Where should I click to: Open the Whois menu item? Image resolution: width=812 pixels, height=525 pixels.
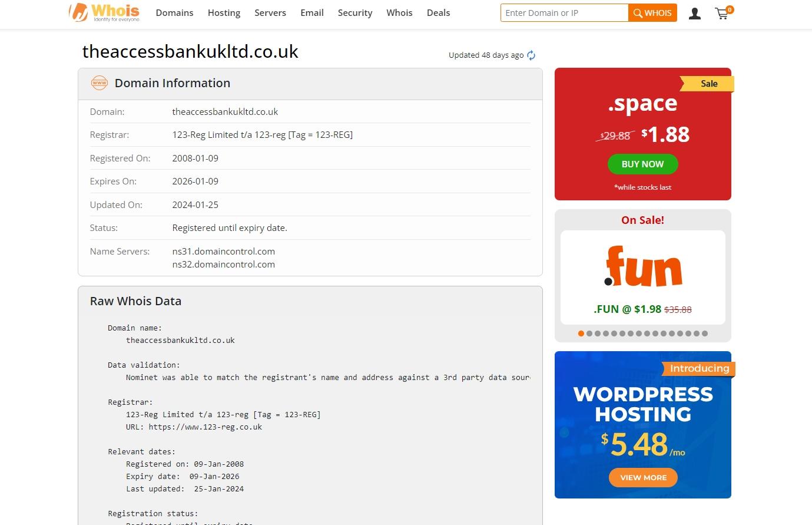(x=399, y=13)
